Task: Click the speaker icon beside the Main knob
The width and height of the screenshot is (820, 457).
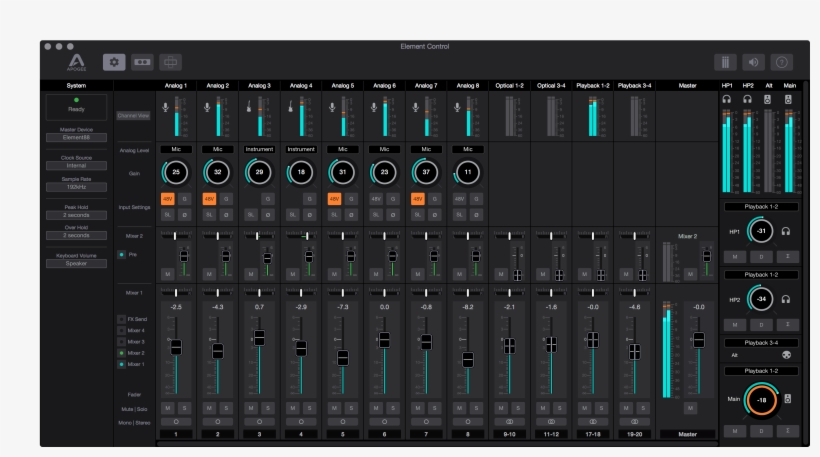Action: pos(788,399)
